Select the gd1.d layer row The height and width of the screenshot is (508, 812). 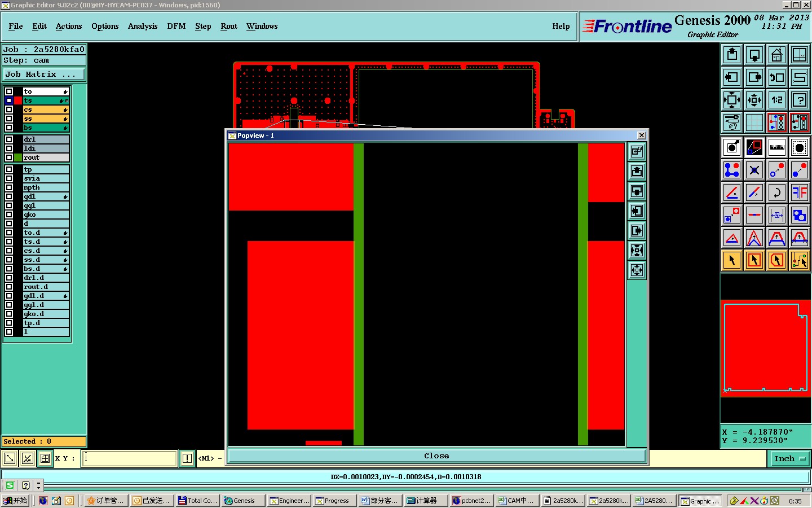46,296
